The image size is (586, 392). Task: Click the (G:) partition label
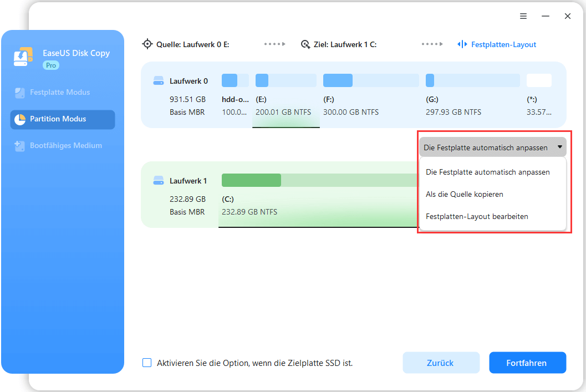point(432,99)
